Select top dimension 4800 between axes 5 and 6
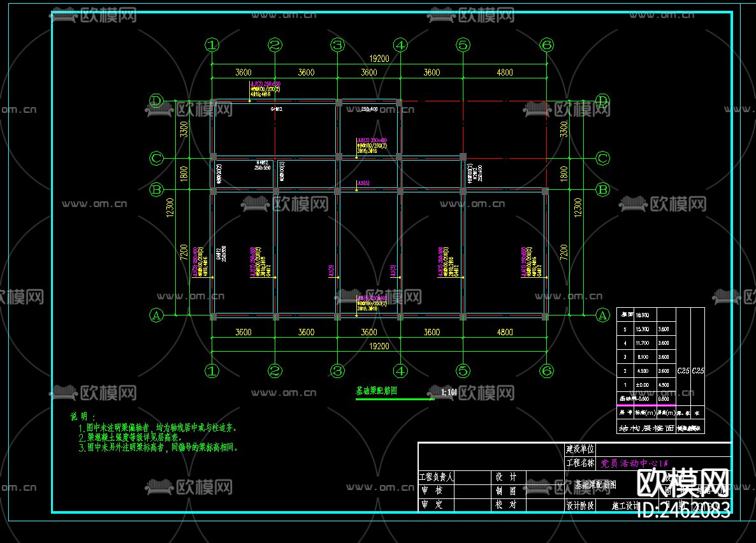The width and height of the screenshot is (756, 543). (505, 72)
